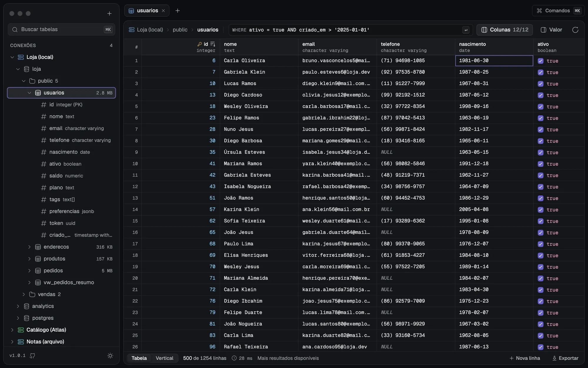588x368 pixels.
Task: Expand the Catálogo (Atlas) connection
Action: [x=12, y=330]
